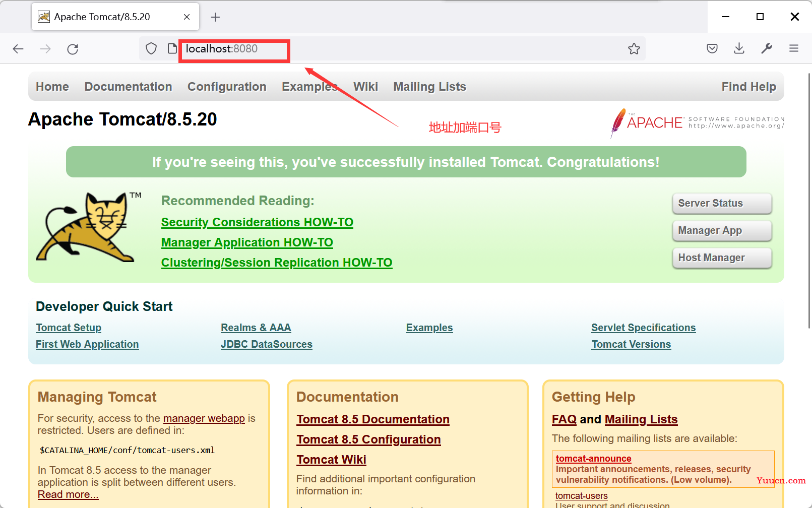
Task: Open the JDBC DataSources link
Action: pos(267,344)
